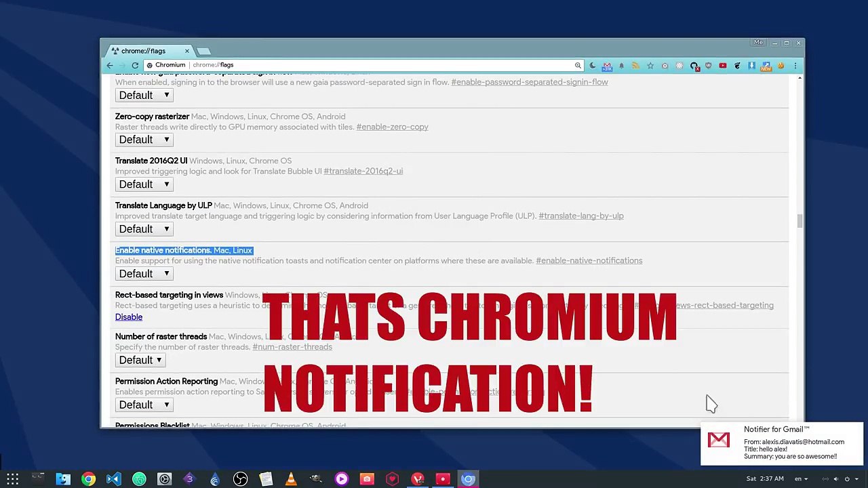Open the bell notification extension
Screen dimensions: 868x488
(621, 66)
